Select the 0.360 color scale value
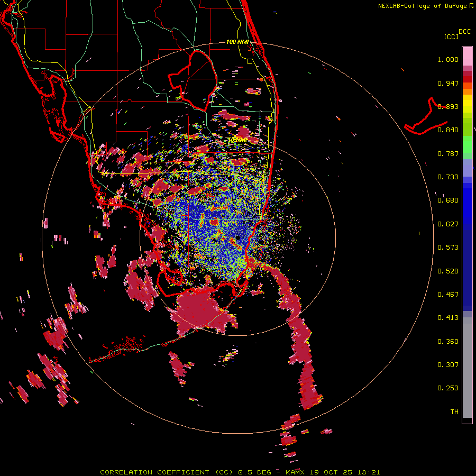 click(448, 342)
